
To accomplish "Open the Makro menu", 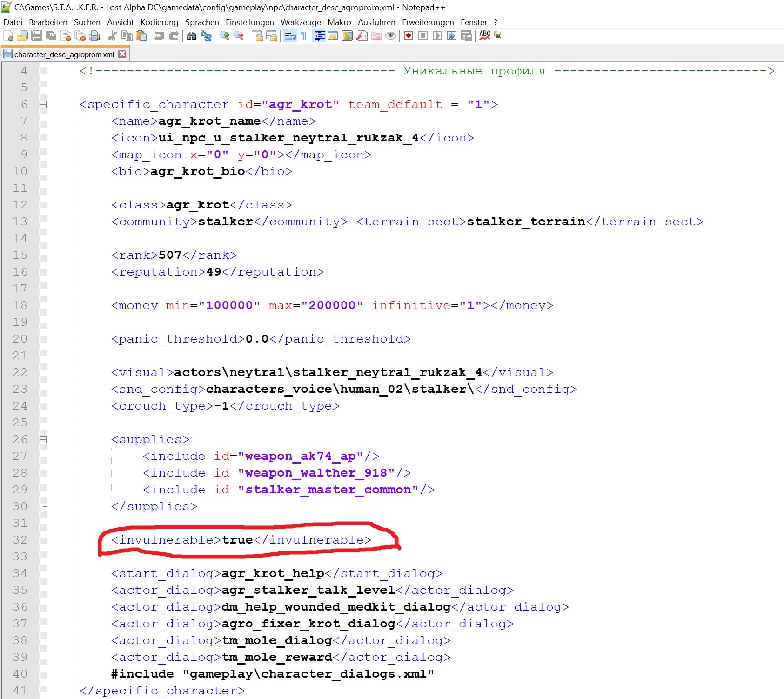I will pyautogui.click(x=339, y=22).
